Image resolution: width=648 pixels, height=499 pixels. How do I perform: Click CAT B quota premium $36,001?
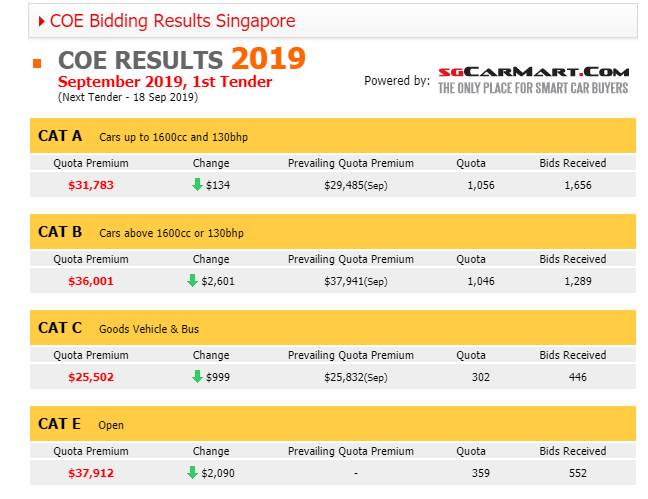click(91, 281)
